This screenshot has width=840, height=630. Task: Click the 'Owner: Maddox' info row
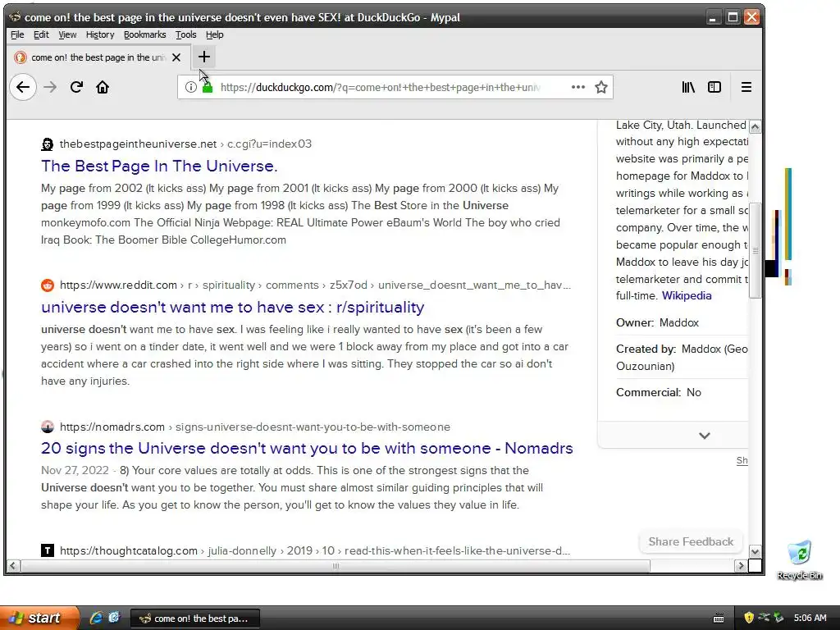657,322
